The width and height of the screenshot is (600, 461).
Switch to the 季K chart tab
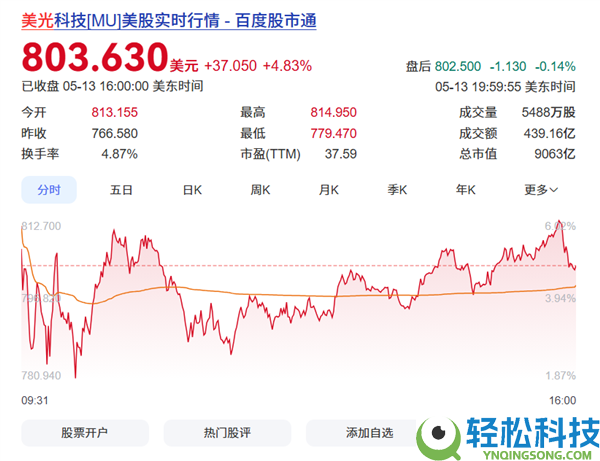[397, 190]
